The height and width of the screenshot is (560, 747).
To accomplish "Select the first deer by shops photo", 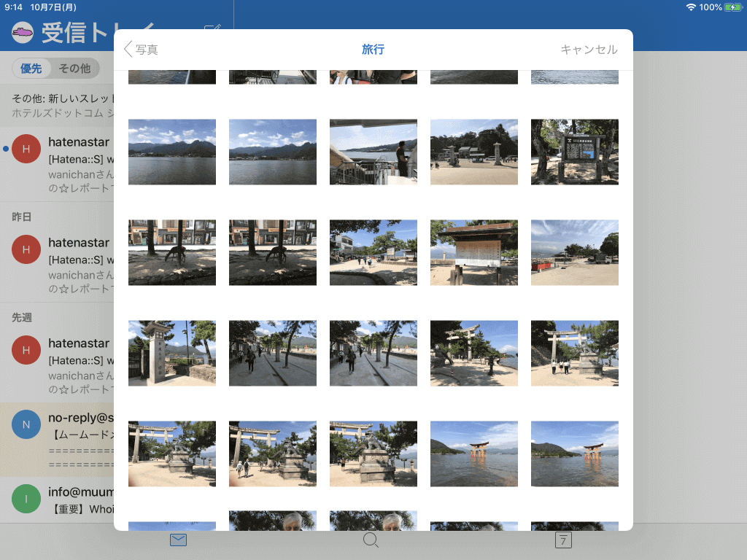I will pyautogui.click(x=172, y=252).
